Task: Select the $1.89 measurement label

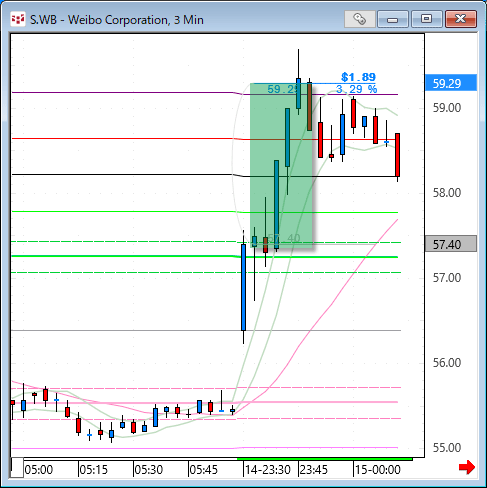Action: pyautogui.click(x=358, y=77)
